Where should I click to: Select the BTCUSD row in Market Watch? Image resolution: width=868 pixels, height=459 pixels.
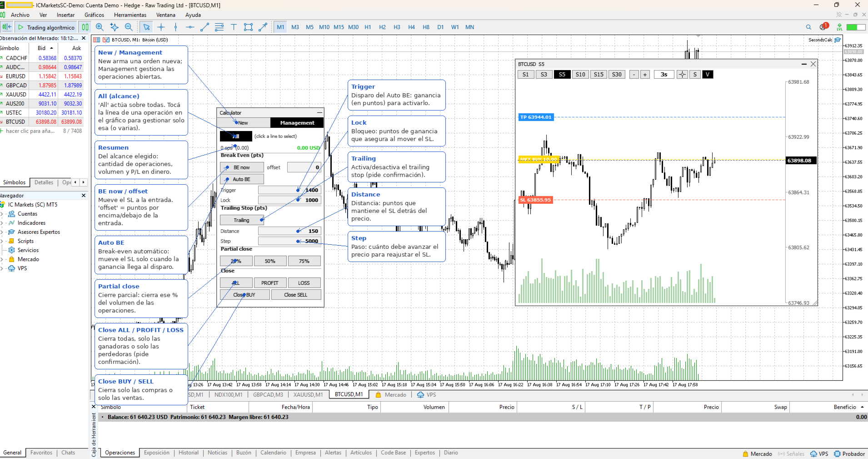42,121
